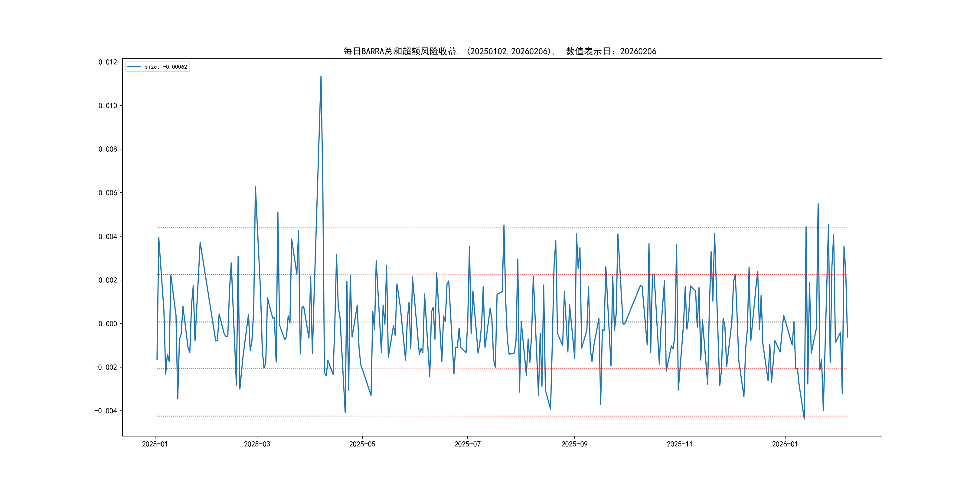Click the -0.002 y-axis tick label

point(106,367)
